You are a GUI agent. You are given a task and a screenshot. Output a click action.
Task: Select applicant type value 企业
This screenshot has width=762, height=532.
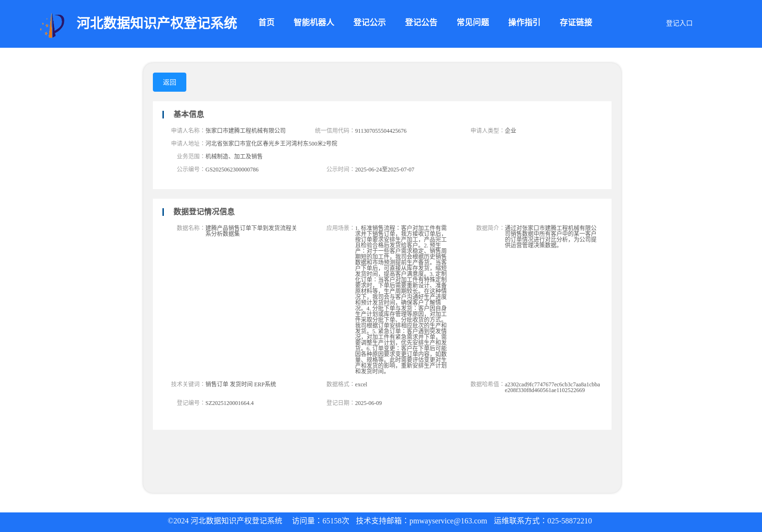[x=510, y=130]
